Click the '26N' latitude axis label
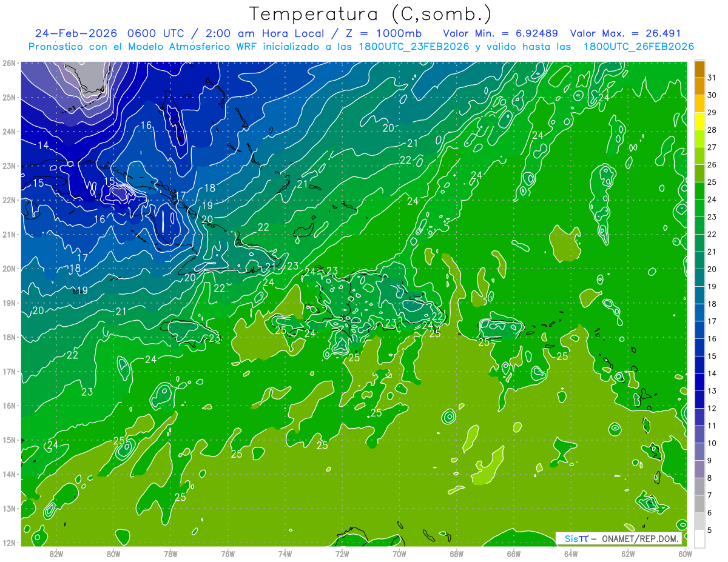Screen dimensions: 728x562 (9, 63)
